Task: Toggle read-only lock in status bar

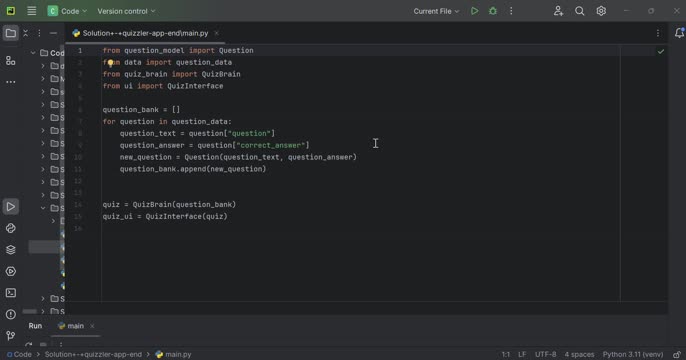Action: (677, 354)
